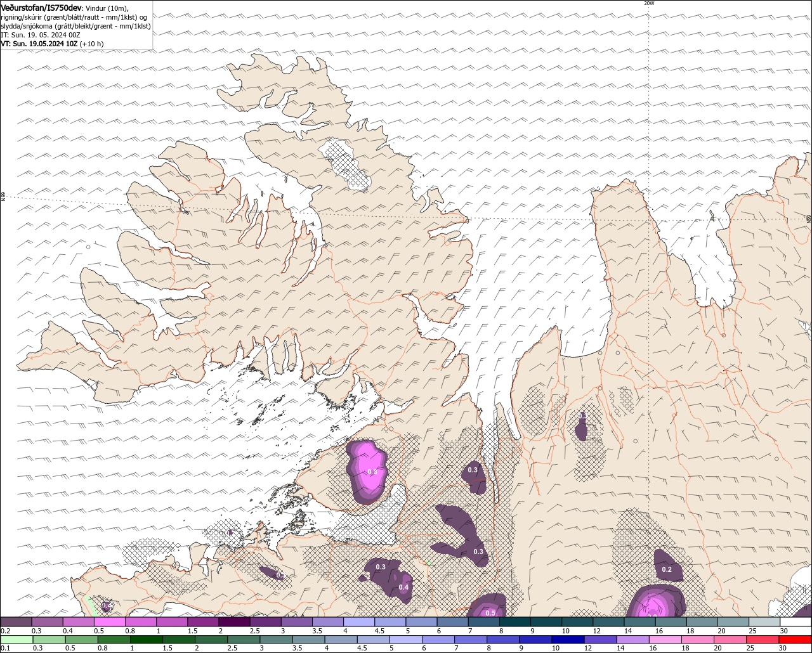
Task: Click the 0.2 precipitation label on the map
Action: [x=667, y=570]
